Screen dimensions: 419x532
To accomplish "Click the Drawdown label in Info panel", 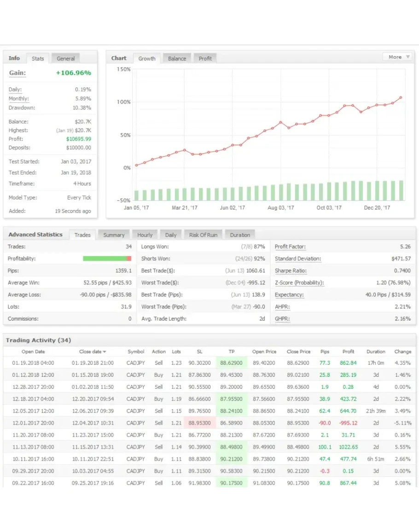I will [22, 108].
